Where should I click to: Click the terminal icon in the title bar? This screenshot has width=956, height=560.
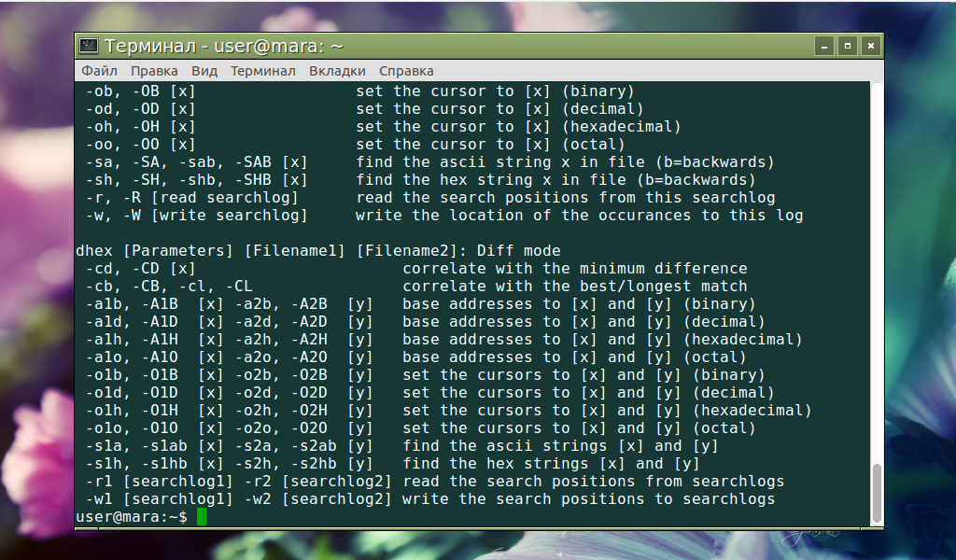[89, 46]
